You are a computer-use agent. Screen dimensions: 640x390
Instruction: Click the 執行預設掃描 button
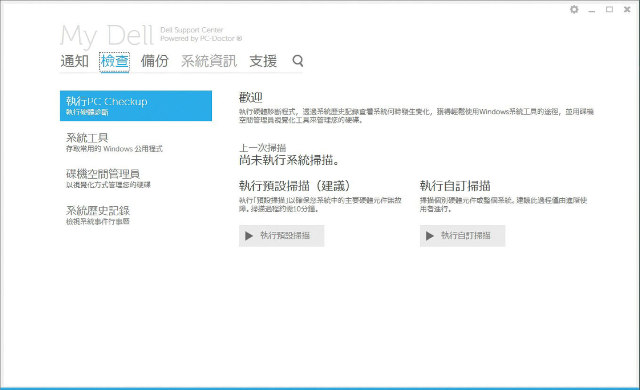coord(282,236)
